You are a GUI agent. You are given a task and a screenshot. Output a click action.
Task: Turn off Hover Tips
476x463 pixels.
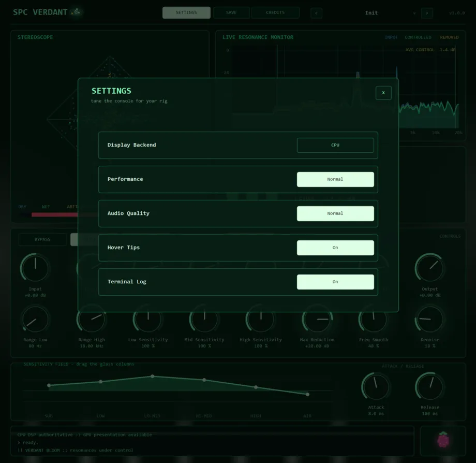pyautogui.click(x=335, y=248)
